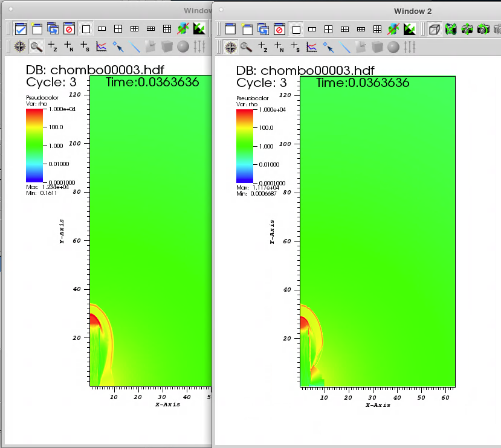Viewport: 501px width, 448px height.
Task: Enable Navigate mode compass in the left window
Action: (20, 46)
